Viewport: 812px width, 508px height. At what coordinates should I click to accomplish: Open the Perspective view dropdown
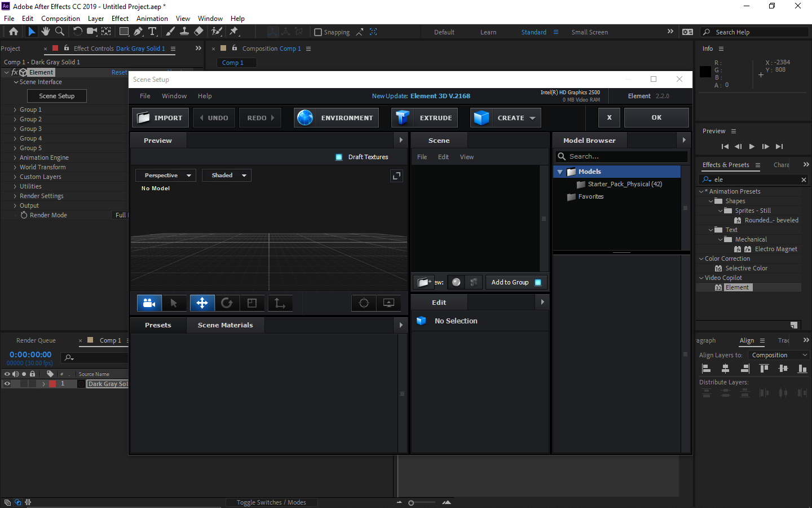pos(166,176)
